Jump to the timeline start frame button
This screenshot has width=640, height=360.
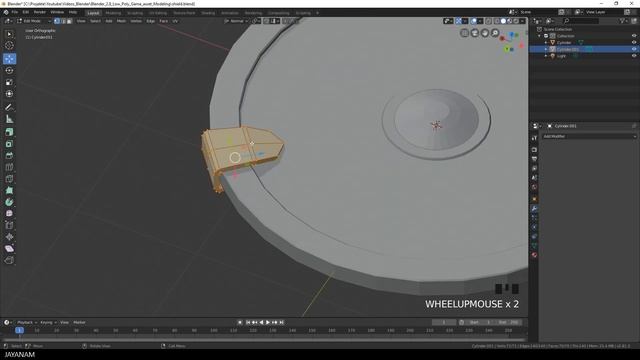pyautogui.click(x=248, y=322)
